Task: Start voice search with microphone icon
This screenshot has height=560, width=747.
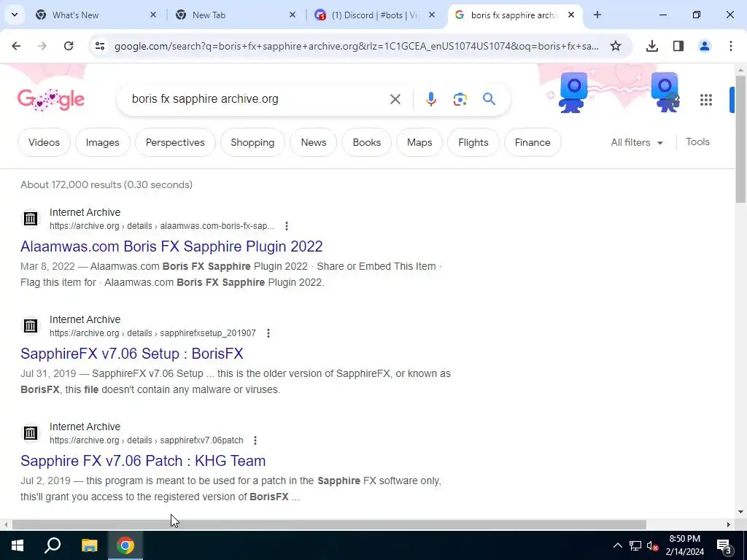Action: (x=430, y=99)
